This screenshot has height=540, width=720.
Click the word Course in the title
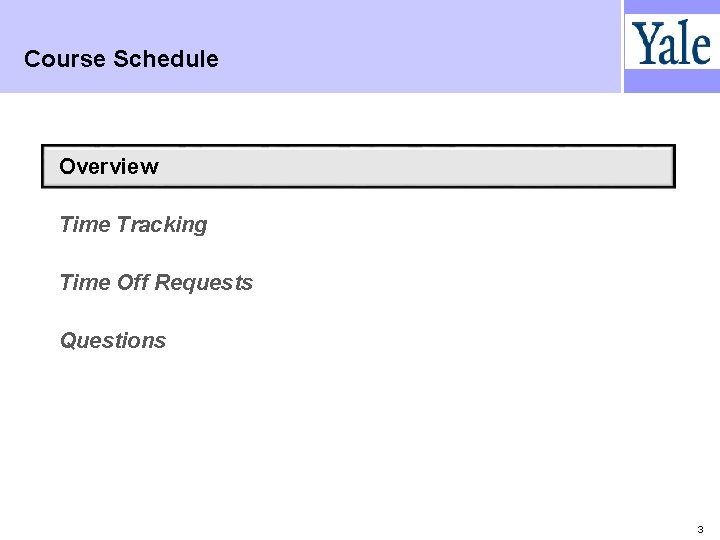(65, 59)
